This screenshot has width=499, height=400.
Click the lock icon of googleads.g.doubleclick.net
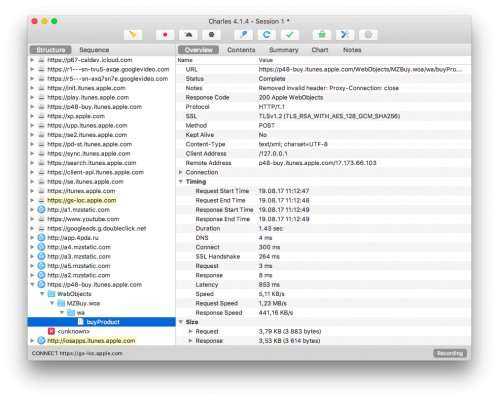41,228
